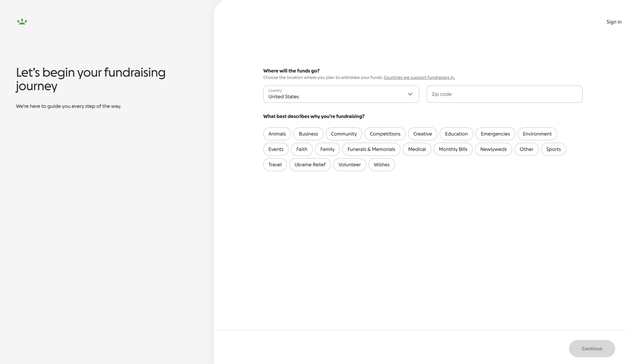Click 'We're here to guide you' subtitle text
627x364 pixels.
point(68,106)
